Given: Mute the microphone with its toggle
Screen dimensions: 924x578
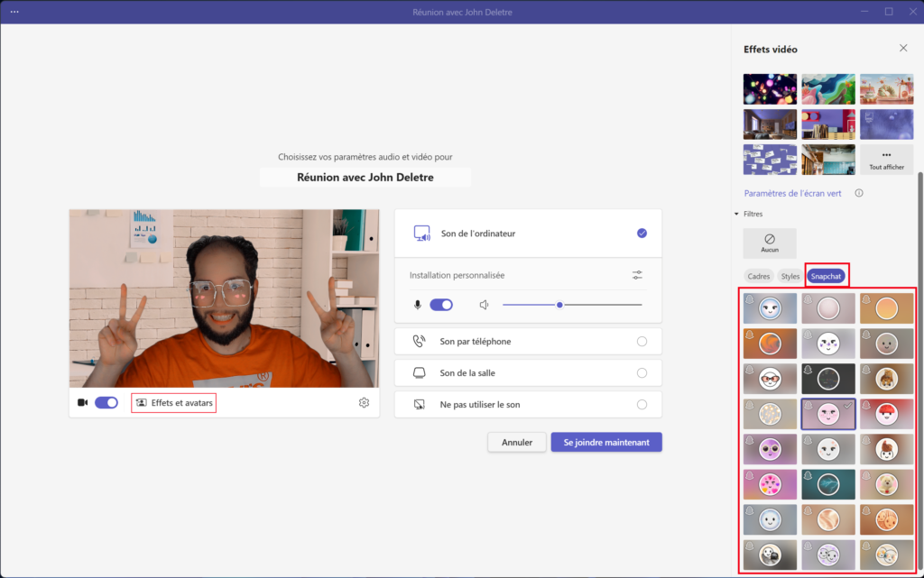Looking at the screenshot, I should pos(441,305).
